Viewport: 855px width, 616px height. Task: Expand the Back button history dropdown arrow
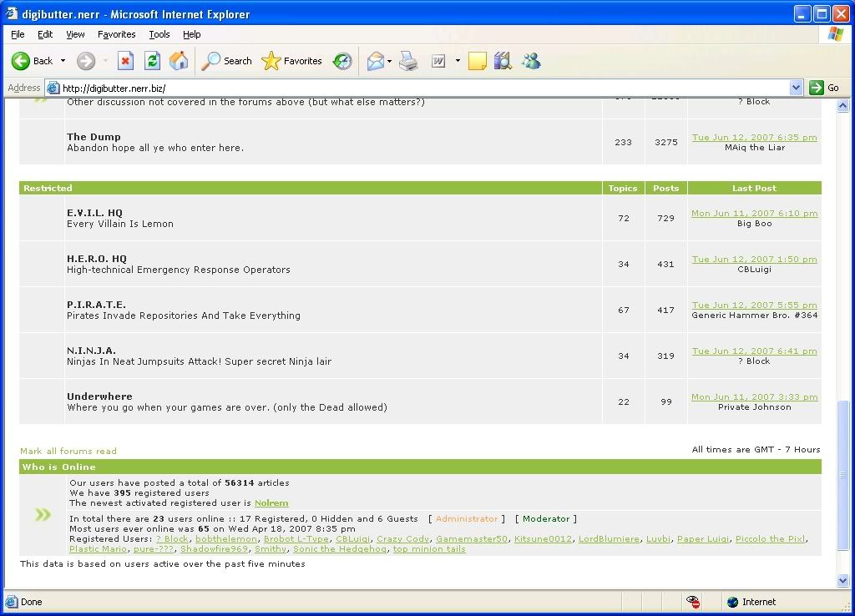click(63, 61)
